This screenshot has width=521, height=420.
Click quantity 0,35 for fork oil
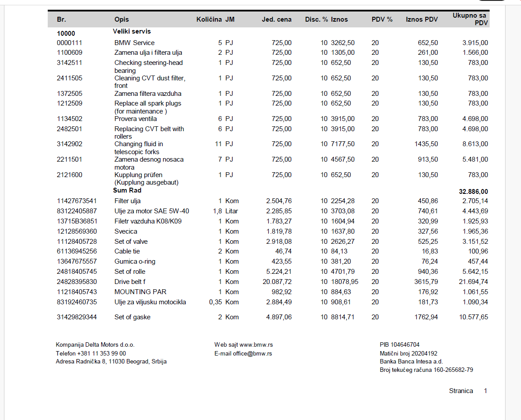tap(215, 302)
